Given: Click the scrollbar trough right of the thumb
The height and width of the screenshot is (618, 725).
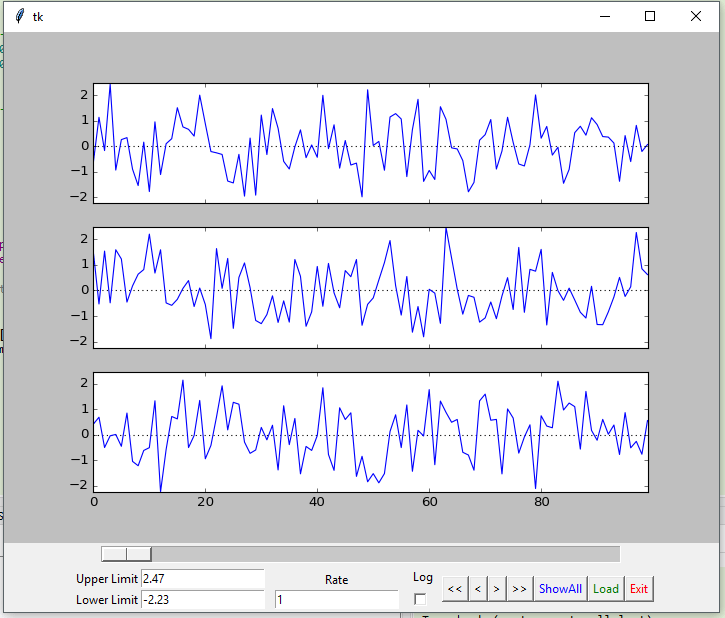Looking at the screenshot, I should pos(386,554).
